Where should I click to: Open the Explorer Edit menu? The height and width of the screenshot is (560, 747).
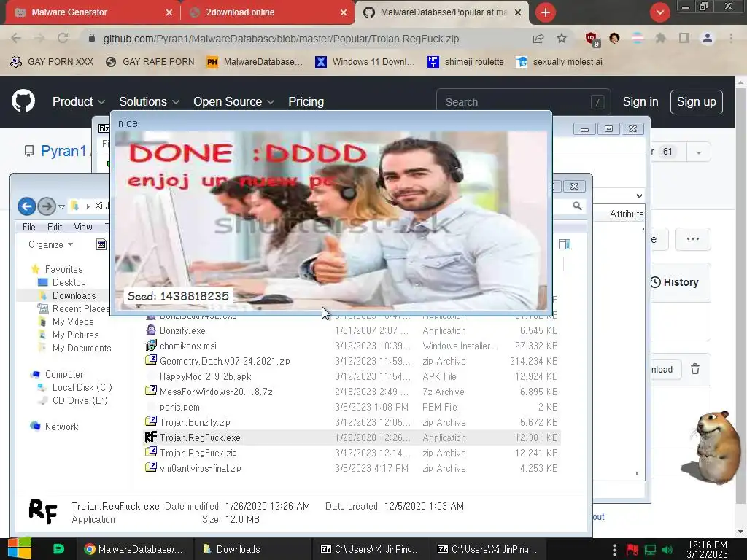point(55,227)
